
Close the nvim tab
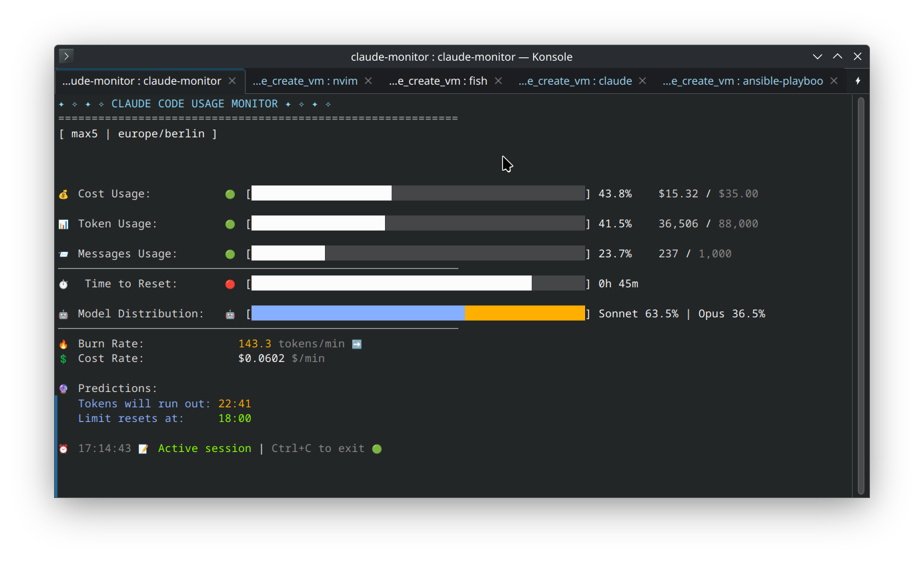(x=368, y=81)
